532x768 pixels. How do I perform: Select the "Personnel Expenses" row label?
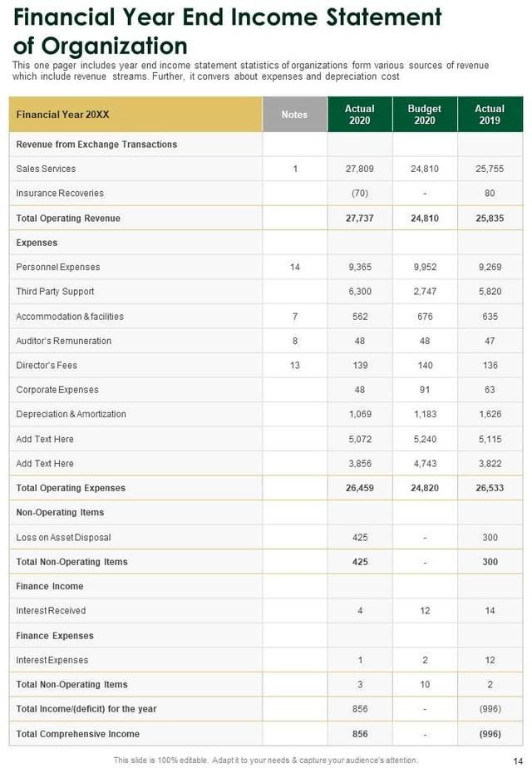click(x=58, y=267)
